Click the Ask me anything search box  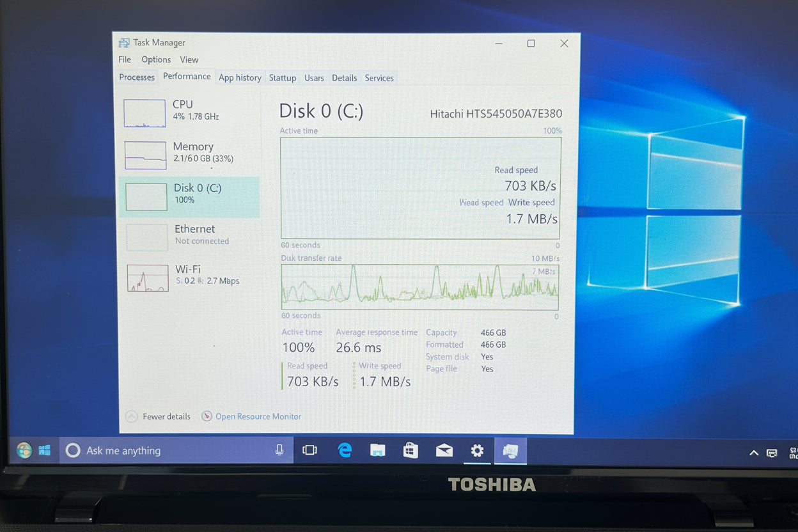(x=176, y=450)
